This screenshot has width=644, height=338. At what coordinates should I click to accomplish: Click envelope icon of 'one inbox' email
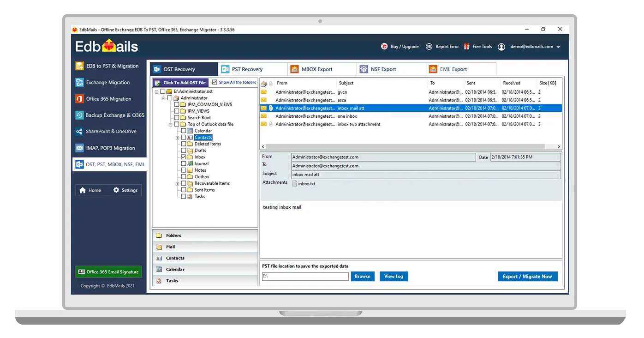[x=264, y=116]
